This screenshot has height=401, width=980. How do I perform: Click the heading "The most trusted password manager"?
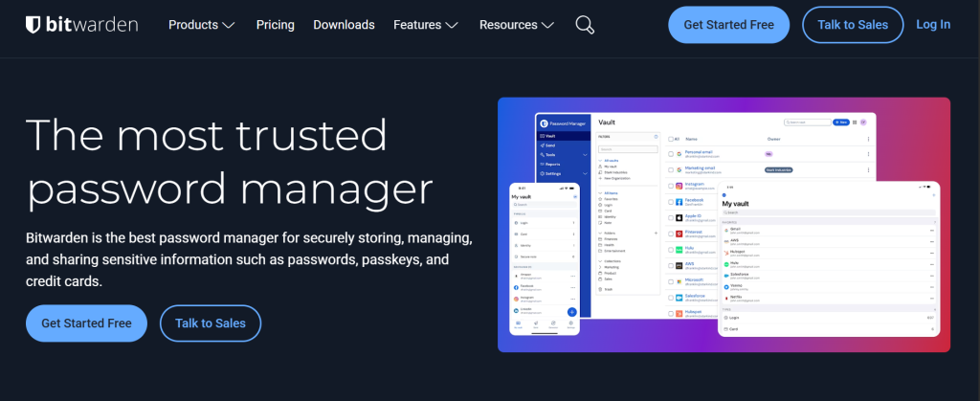pos(230,162)
